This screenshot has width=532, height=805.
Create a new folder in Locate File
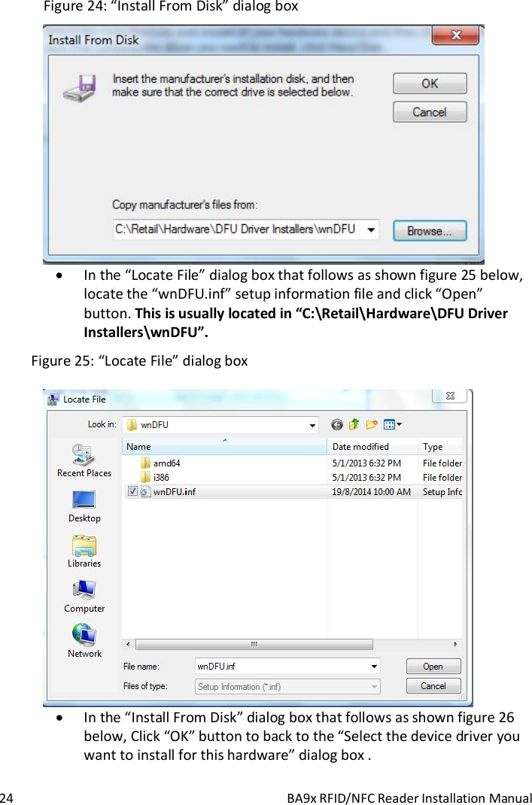click(x=372, y=424)
